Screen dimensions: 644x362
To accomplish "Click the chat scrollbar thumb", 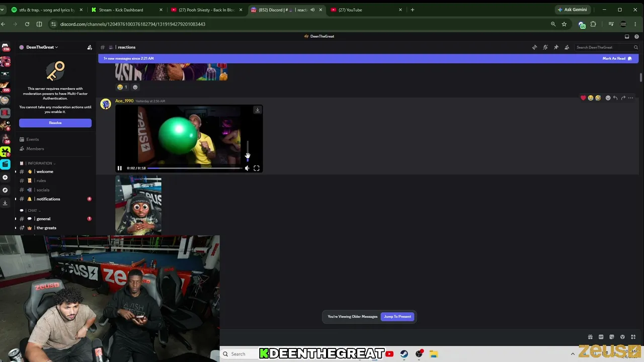I will (x=640, y=77).
